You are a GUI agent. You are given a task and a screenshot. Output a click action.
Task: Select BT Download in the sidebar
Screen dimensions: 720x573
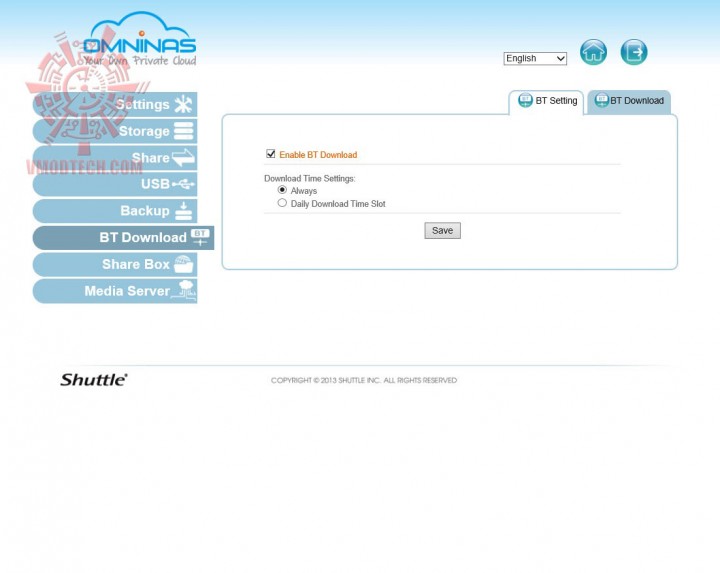[x=123, y=237]
